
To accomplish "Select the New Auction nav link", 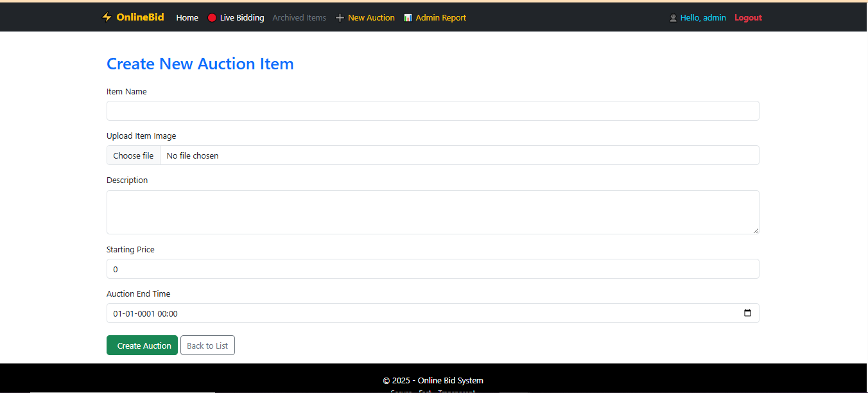I will [371, 18].
